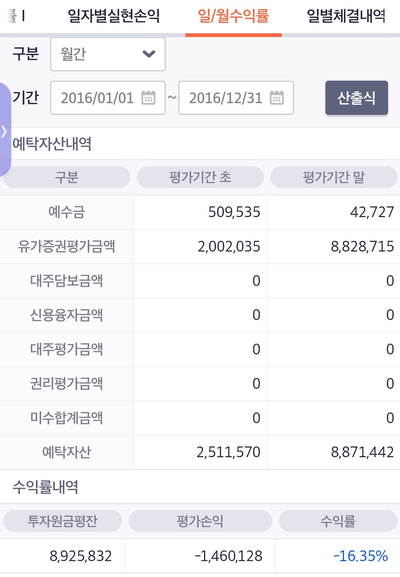Screen dimensions: 400x577
Task: Select the 예수금 row label
Action: point(67,212)
